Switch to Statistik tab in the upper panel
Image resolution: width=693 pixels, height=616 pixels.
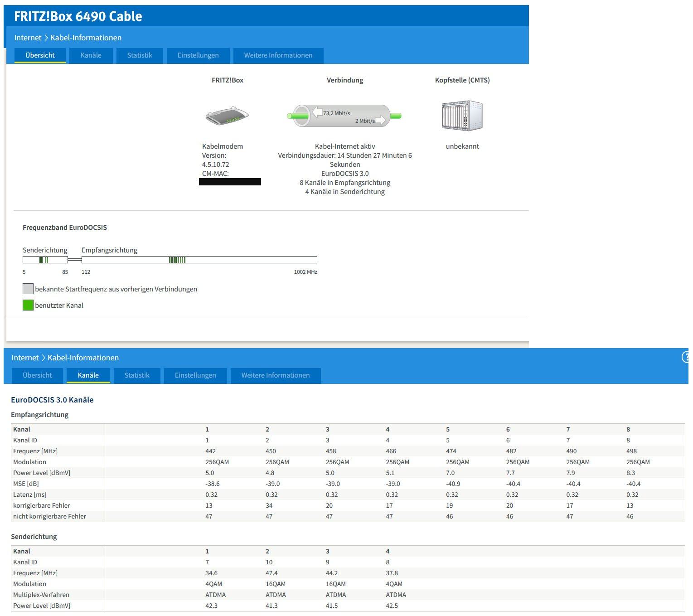[x=139, y=55]
